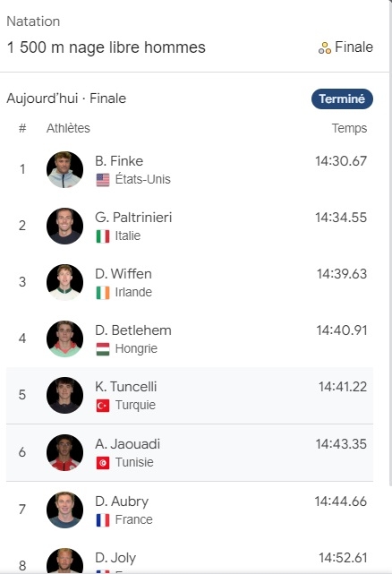Click the Ireland flag icon
Screen dimensions: 392x574
pyautogui.click(x=103, y=293)
